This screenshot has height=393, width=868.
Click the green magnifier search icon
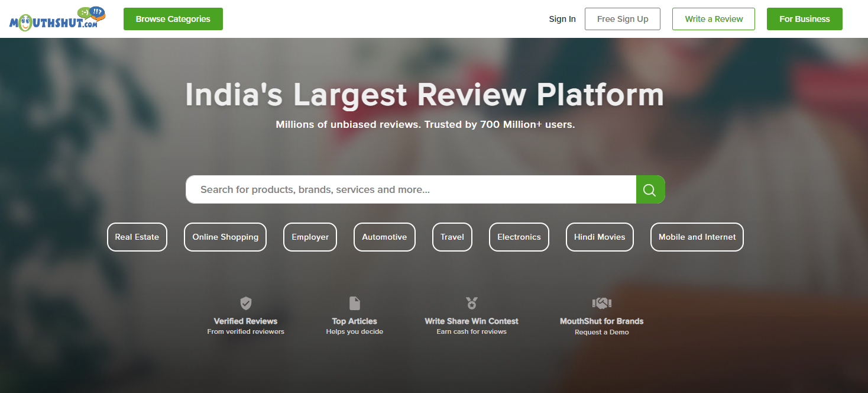pyautogui.click(x=650, y=189)
